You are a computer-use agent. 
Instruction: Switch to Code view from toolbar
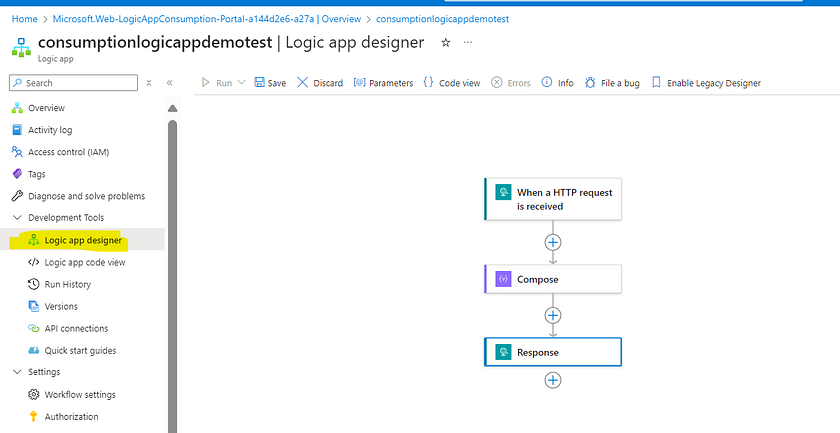pos(452,83)
